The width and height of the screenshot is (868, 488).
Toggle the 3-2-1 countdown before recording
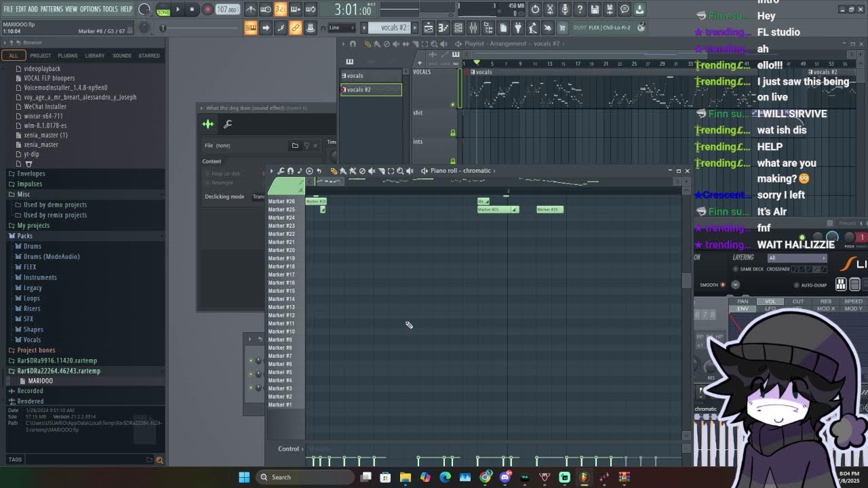coord(280,9)
